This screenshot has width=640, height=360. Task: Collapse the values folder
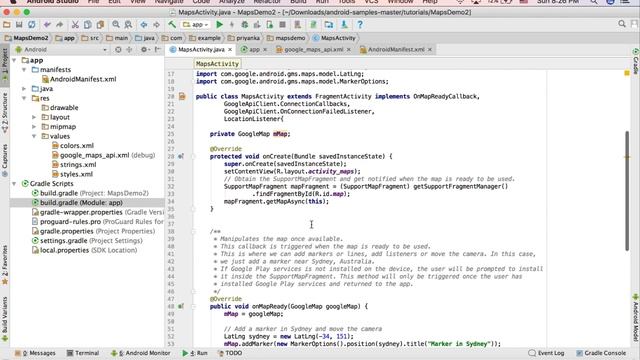pos(34,136)
